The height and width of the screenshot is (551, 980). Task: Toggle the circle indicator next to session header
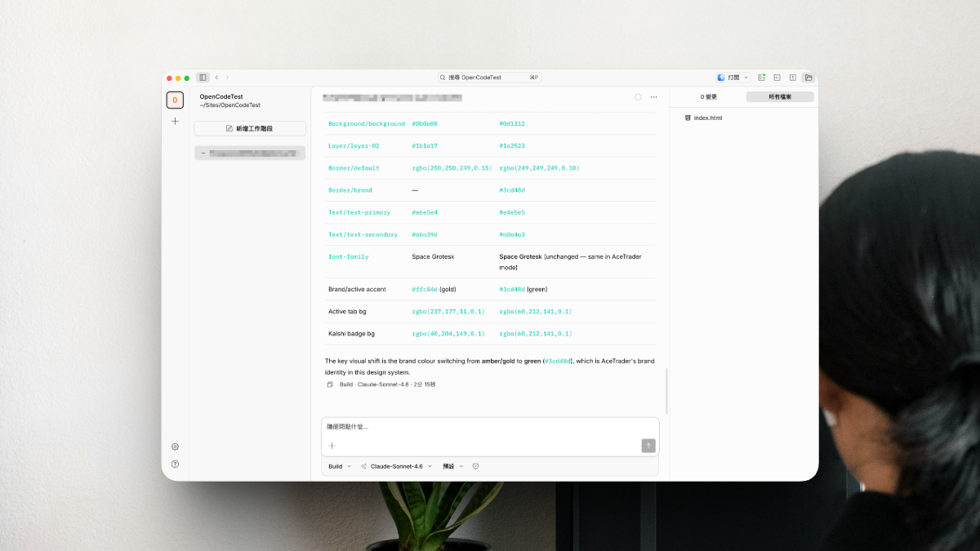(638, 96)
